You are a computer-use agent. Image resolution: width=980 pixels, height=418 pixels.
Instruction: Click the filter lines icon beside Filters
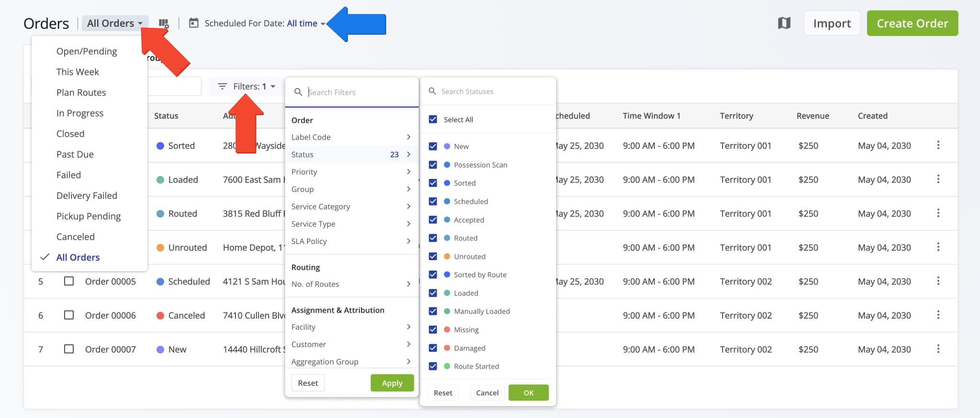point(222,87)
